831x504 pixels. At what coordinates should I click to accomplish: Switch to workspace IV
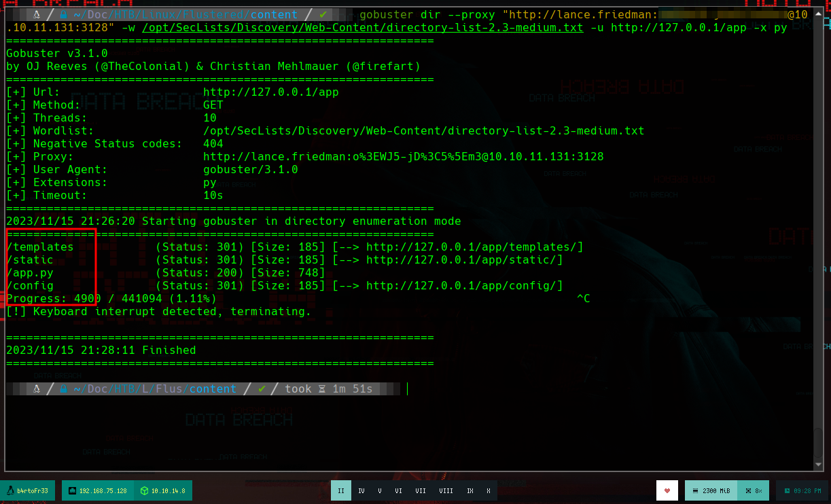(361, 490)
